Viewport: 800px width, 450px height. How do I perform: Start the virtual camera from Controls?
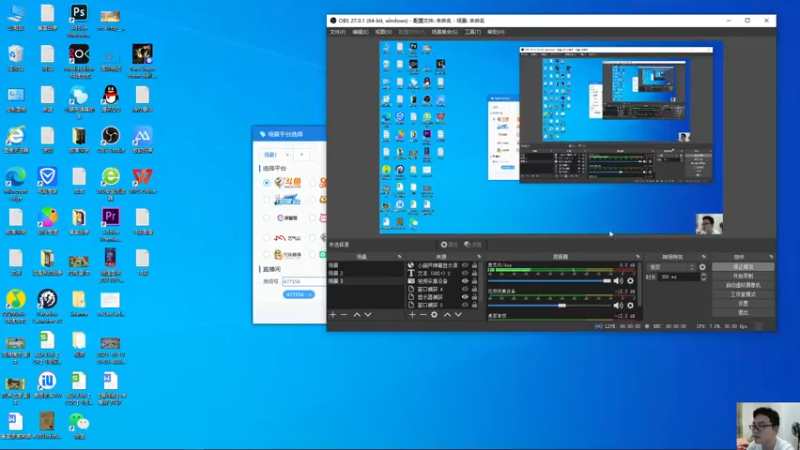coord(743,285)
